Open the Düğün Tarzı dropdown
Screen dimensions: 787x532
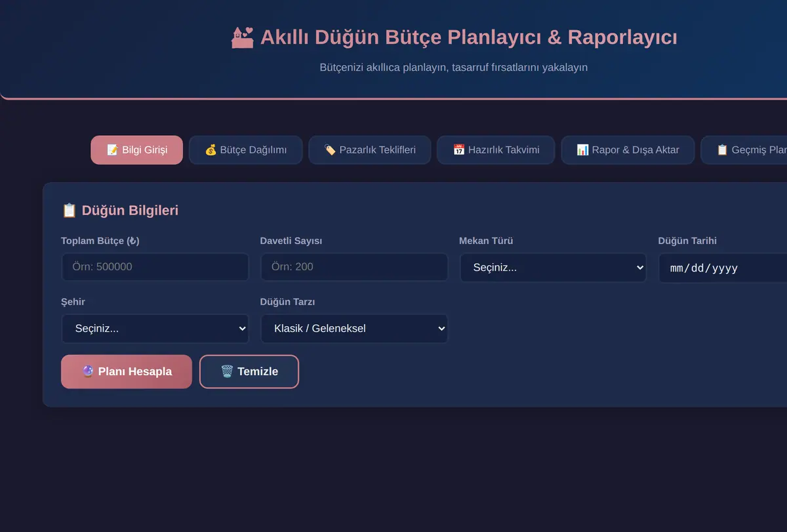354,329
